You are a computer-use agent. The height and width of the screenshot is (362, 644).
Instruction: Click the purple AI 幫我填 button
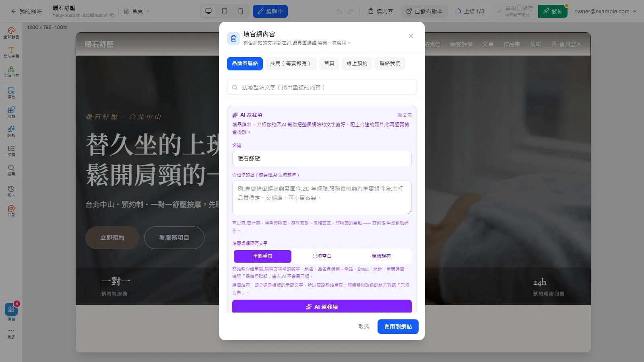tap(322, 306)
